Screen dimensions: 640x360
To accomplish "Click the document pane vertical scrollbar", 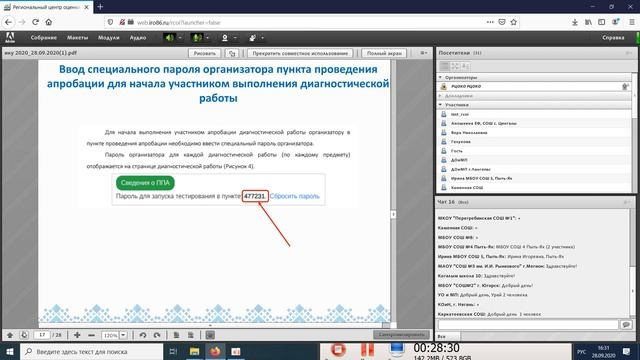I will (x=393, y=192).
